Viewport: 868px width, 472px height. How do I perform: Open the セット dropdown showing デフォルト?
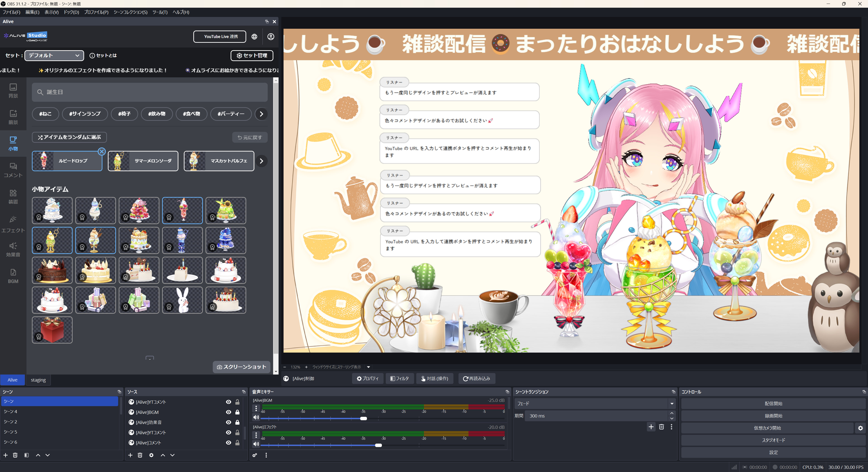(x=54, y=55)
